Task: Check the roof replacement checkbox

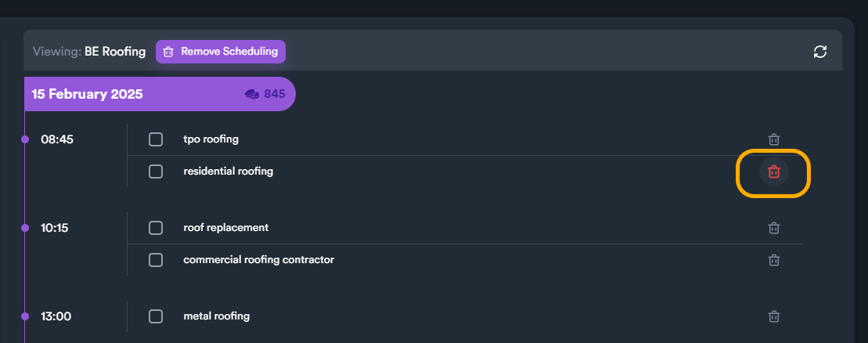Action: click(156, 228)
